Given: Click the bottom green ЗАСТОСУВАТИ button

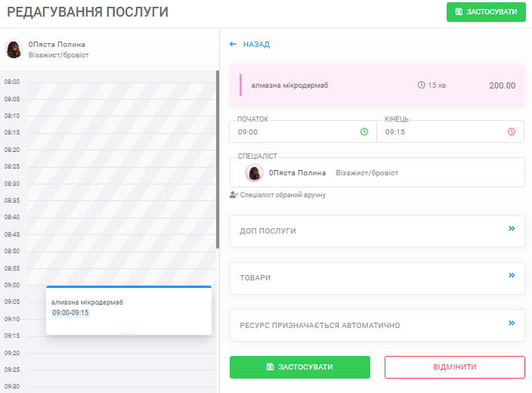Looking at the screenshot, I should (x=299, y=367).
